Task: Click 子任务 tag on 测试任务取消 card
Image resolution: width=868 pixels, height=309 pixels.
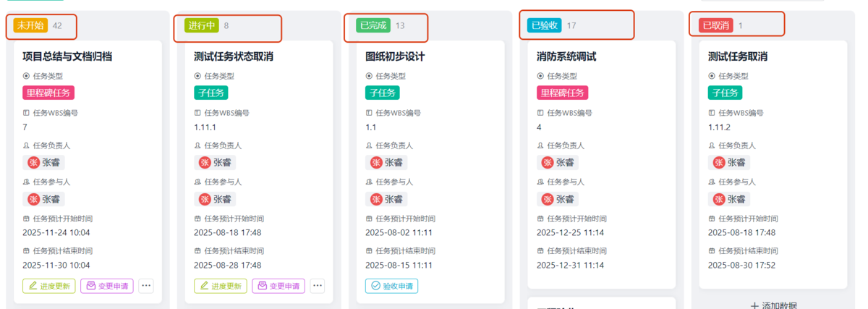Action: click(x=726, y=93)
